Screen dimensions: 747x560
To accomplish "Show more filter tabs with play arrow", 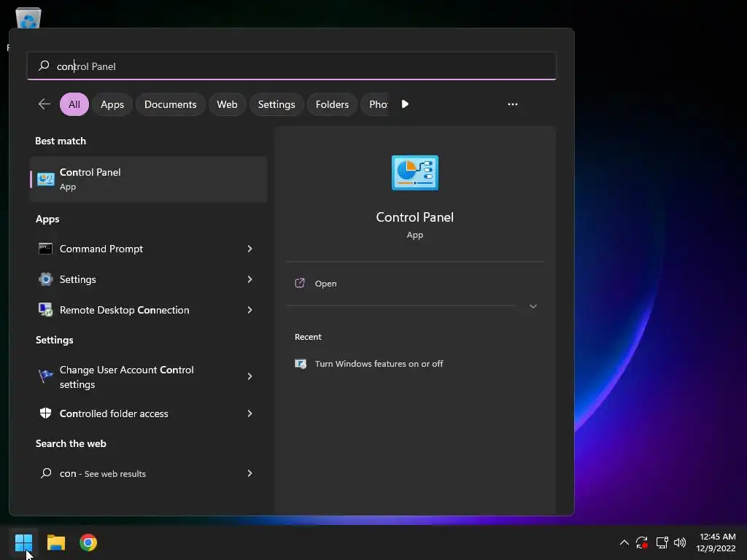I will click(x=405, y=104).
